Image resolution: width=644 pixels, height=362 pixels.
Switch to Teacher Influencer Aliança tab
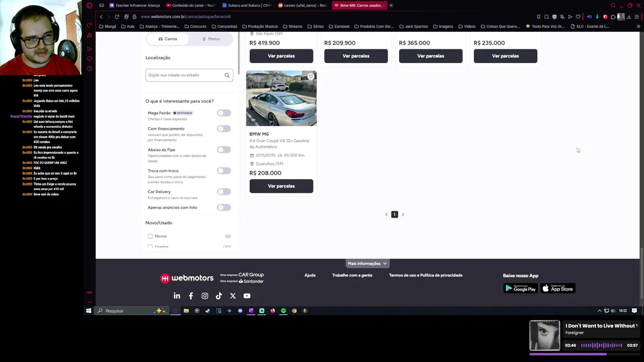[x=134, y=6]
